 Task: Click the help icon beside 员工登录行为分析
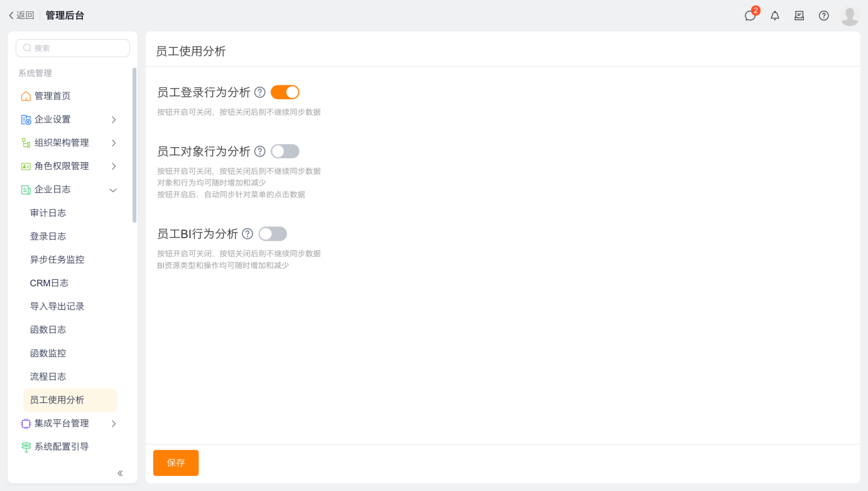point(260,92)
